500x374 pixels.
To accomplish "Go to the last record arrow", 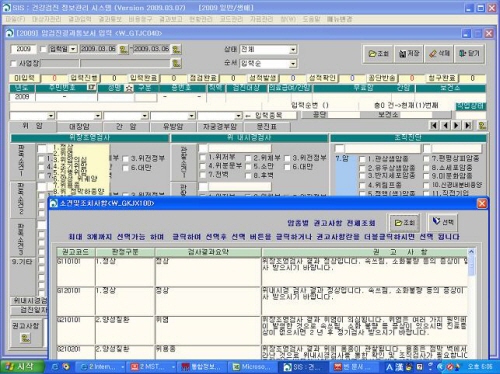I will click(x=468, y=125).
